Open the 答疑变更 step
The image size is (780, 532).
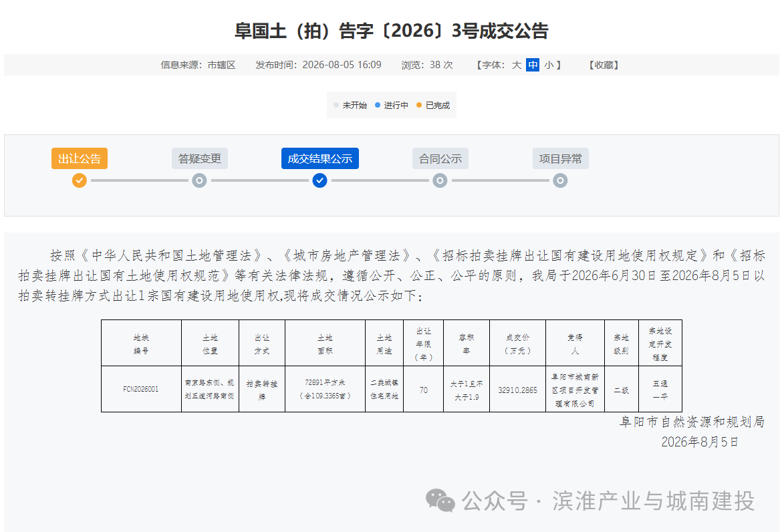coord(199,158)
